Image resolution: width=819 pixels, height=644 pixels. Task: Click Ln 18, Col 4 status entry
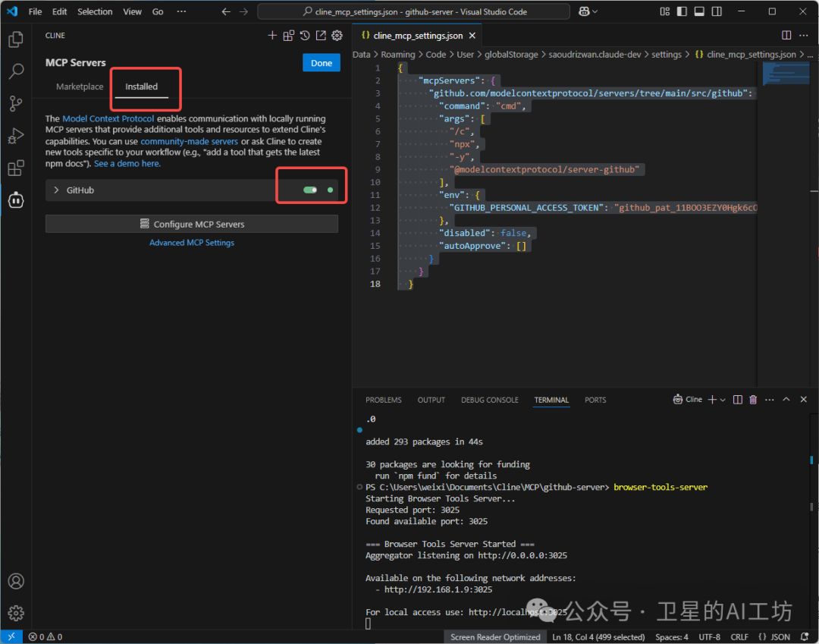tap(598, 636)
